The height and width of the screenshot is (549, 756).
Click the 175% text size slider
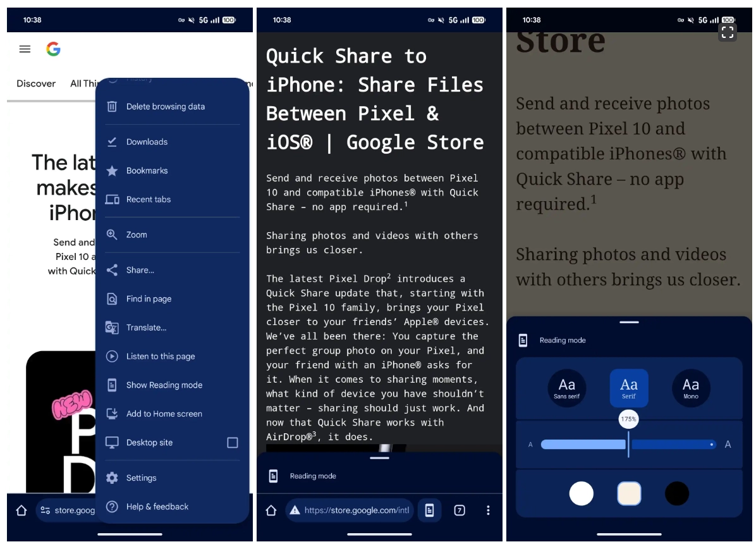(628, 445)
